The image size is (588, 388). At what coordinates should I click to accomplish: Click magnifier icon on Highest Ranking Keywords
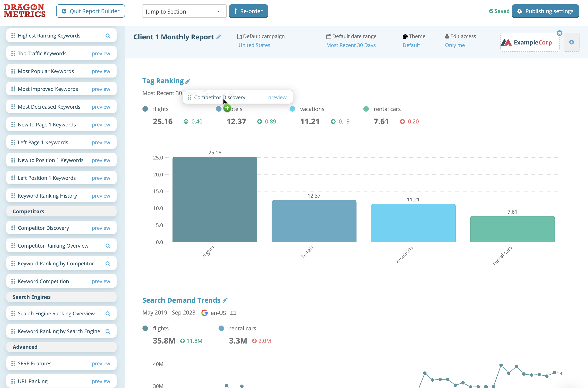coord(108,36)
